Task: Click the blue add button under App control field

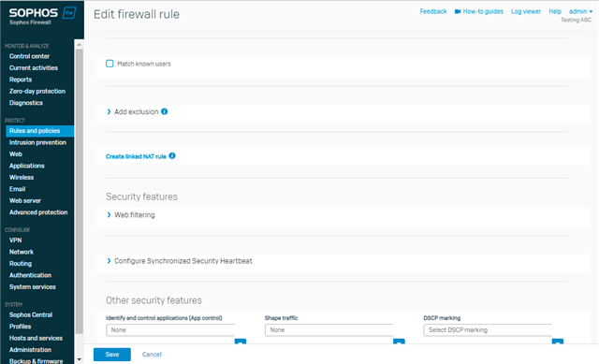Action: click(241, 342)
